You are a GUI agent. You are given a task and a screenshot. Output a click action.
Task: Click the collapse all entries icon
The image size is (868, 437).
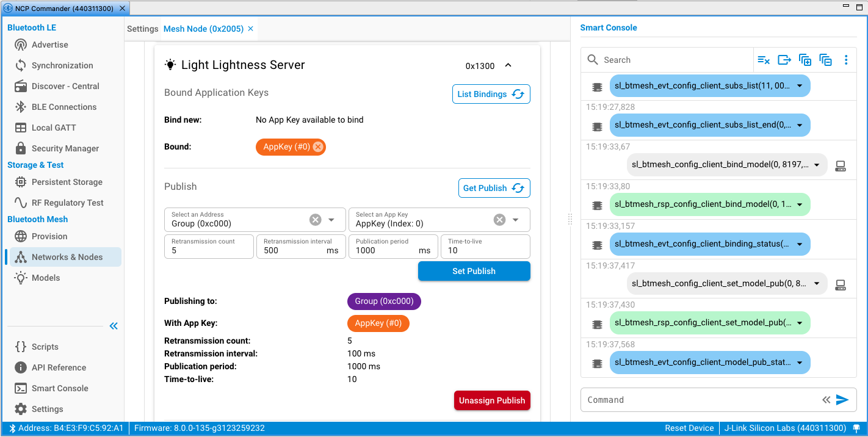coord(826,60)
